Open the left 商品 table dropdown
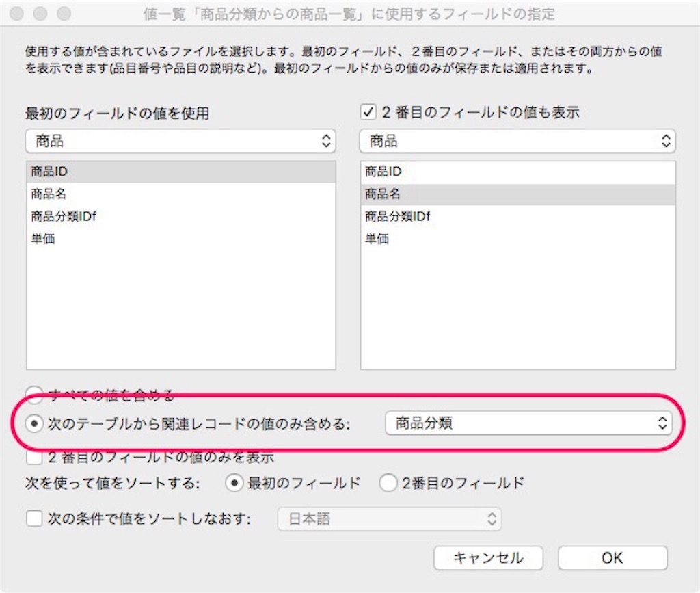 pos(180,141)
